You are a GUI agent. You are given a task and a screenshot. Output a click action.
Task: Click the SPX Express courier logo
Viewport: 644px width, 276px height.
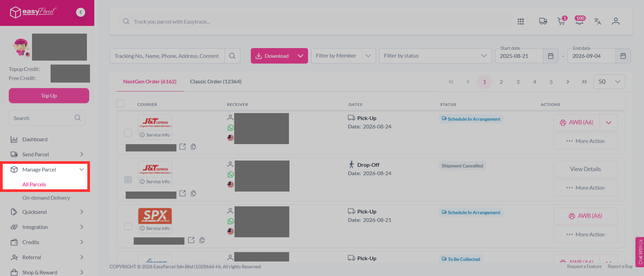coord(155,216)
